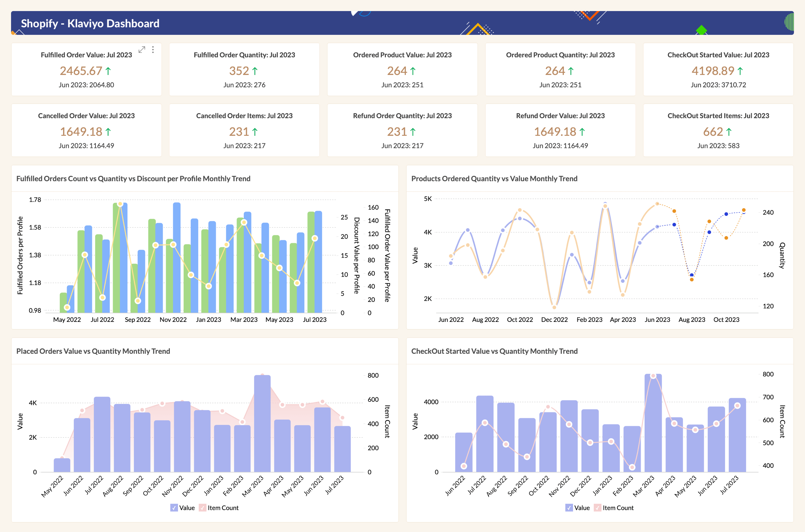805x532 pixels.
Task: Click the Fulfilled Orders Count vs Quantity chart title
Action: click(x=133, y=179)
